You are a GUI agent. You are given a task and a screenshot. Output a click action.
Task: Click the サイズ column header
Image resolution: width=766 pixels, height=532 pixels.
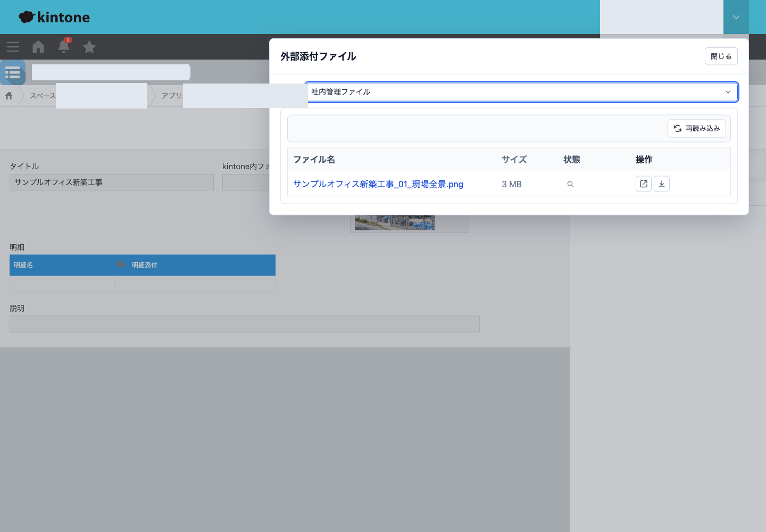point(514,160)
